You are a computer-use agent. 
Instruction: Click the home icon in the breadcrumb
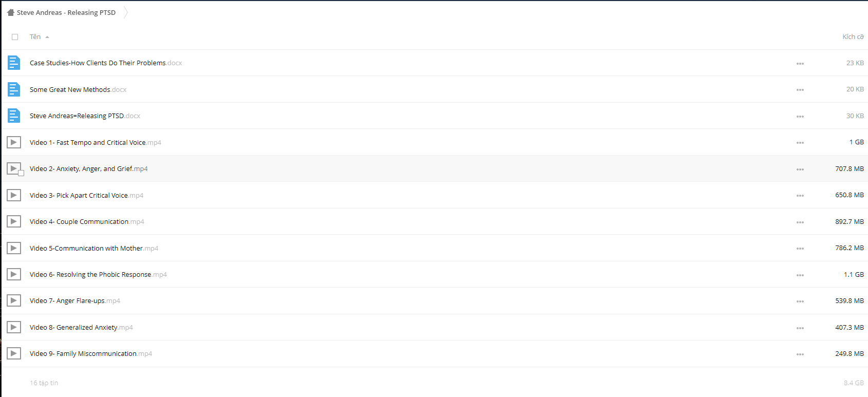tap(11, 12)
